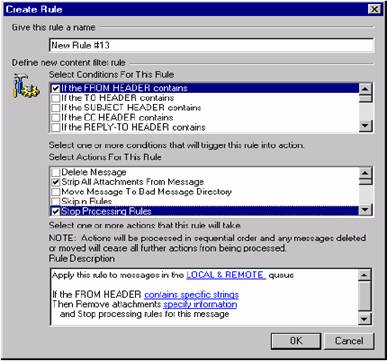Enable If the SUBJECT HEADER contains

point(56,108)
